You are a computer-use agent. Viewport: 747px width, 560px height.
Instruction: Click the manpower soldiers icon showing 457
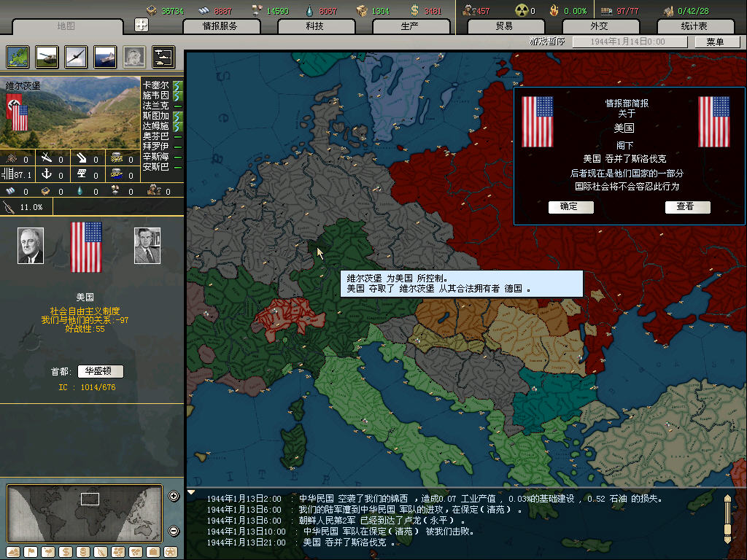click(x=470, y=10)
